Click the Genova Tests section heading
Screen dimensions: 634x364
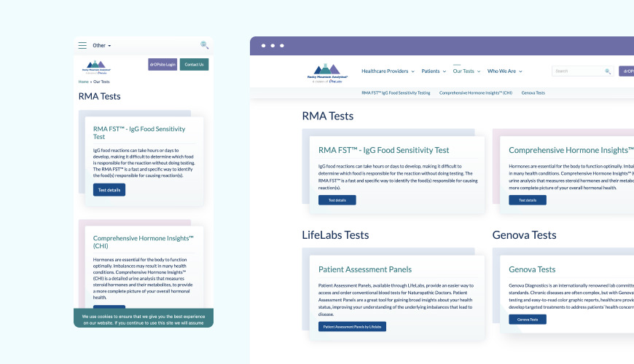click(524, 234)
